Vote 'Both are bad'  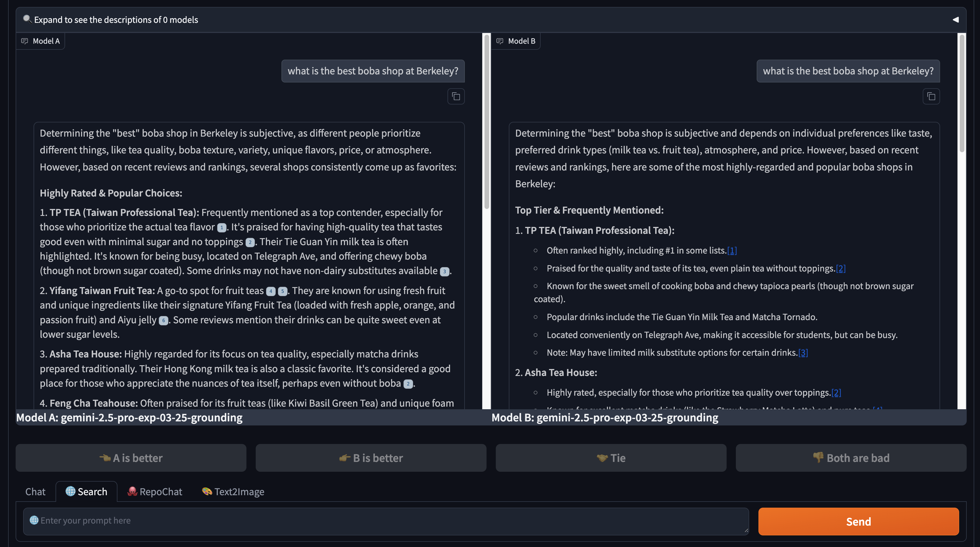pyautogui.click(x=851, y=458)
